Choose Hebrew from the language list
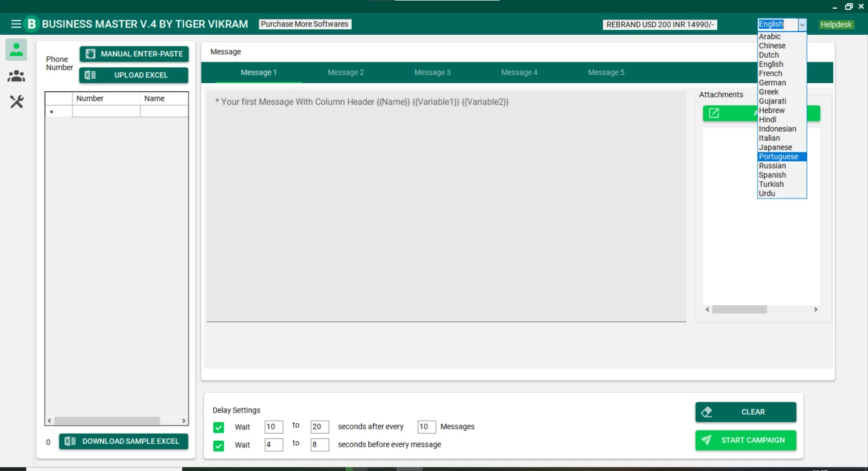The width and height of the screenshot is (868, 471). tap(782, 110)
